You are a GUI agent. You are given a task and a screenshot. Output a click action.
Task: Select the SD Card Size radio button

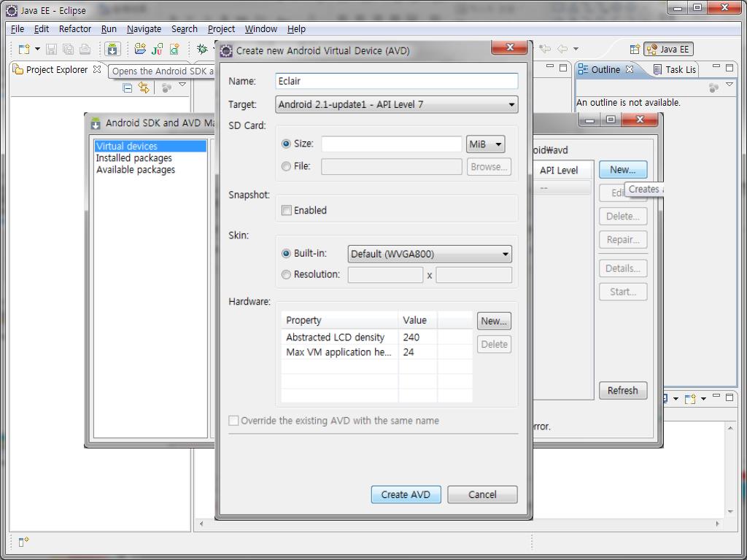tap(286, 144)
